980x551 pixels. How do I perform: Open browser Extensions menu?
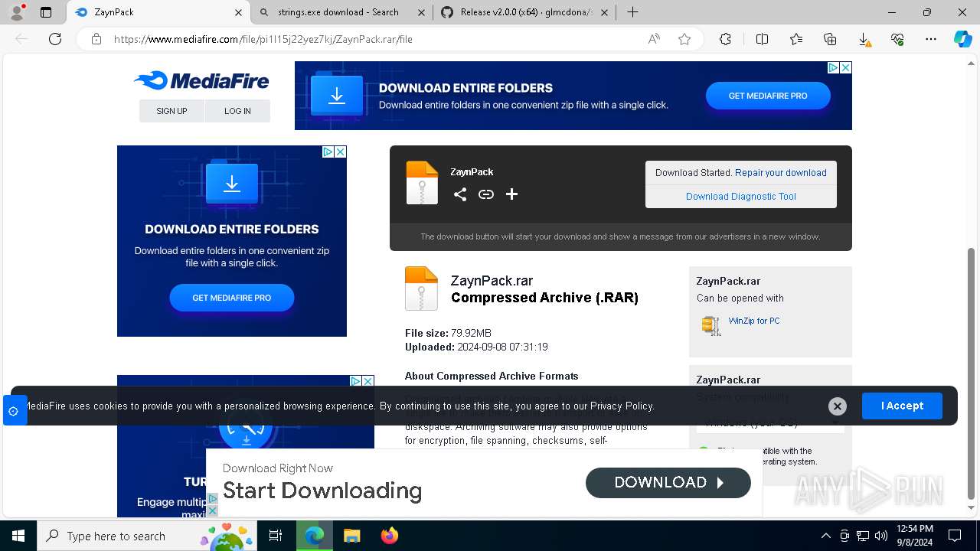(725, 39)
